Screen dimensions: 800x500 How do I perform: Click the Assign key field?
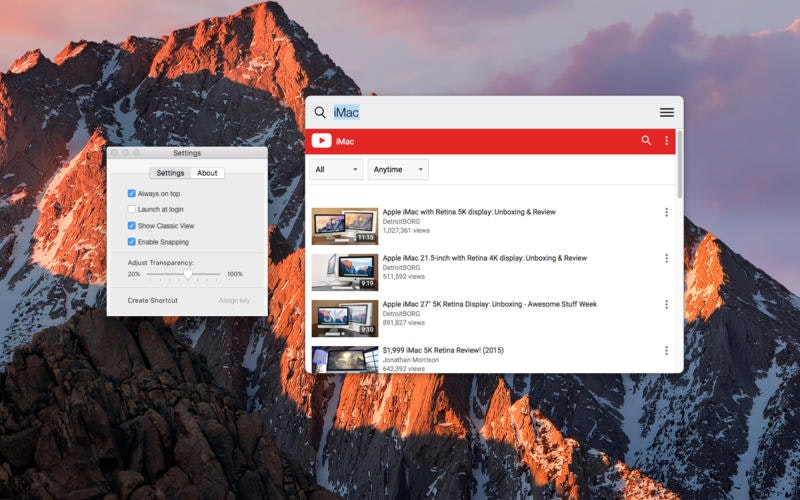234,301
